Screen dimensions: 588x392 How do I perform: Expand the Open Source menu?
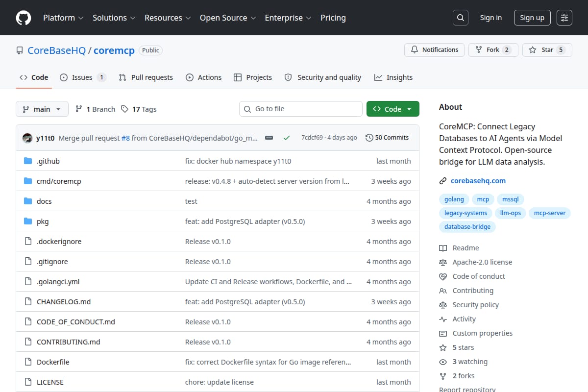tap(228, 18)
